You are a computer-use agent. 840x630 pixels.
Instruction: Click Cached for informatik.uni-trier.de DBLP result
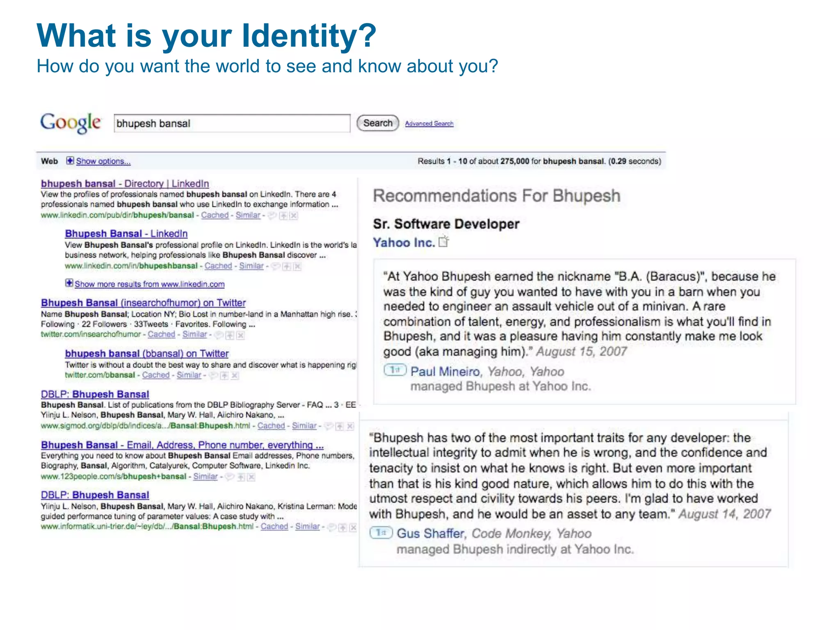tap(274, 526)
